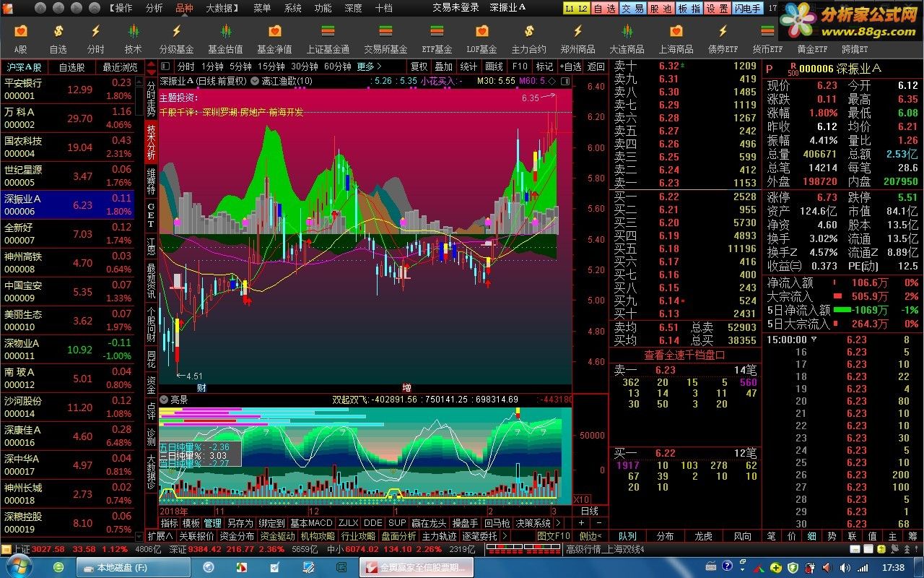The height and width of the screenshot is (578, 924).
Task: Collapse the 侧边< side panel
Action: point(590,536)
